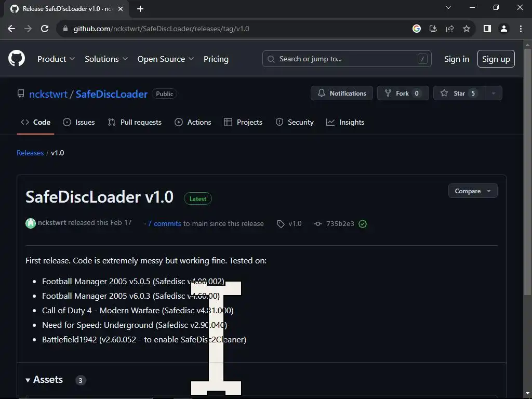View the Security tab
Screen dimensions: 532x399
click(x=295, y=122)
